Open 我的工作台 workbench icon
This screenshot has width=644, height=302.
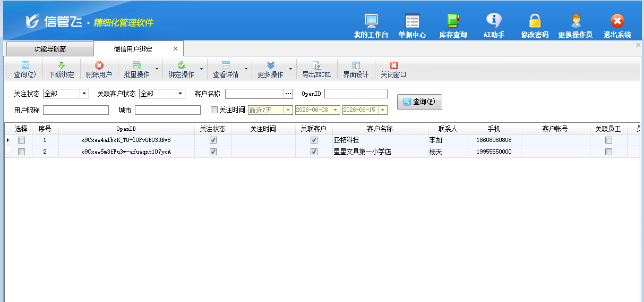pyautogui.click(x=371, y=26)
